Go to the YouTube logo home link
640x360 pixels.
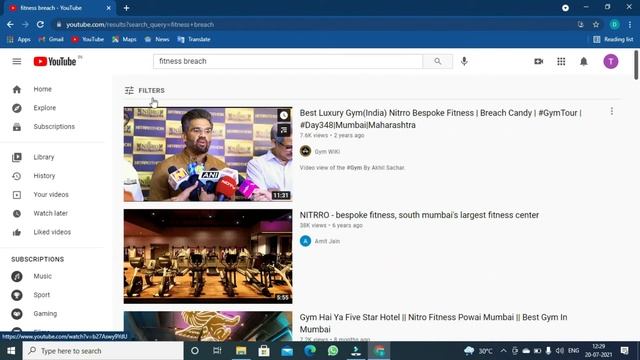coord(55,61)
